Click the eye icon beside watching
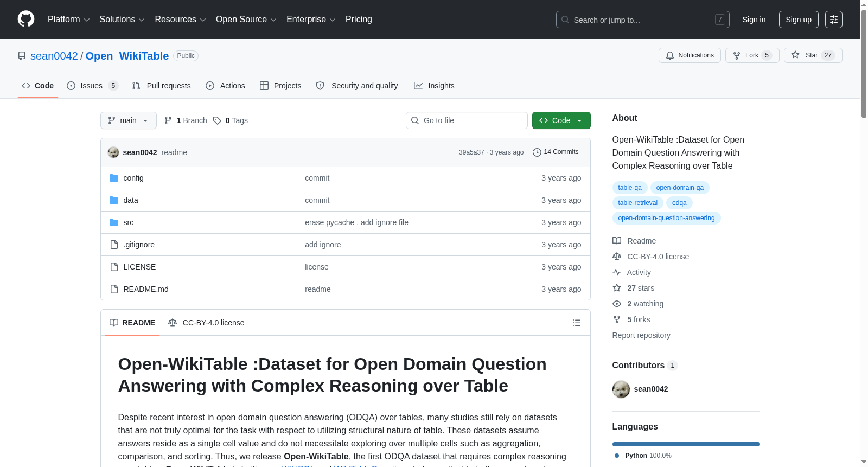The height and width of the screenshot is (467, 868). pos(617,304)
